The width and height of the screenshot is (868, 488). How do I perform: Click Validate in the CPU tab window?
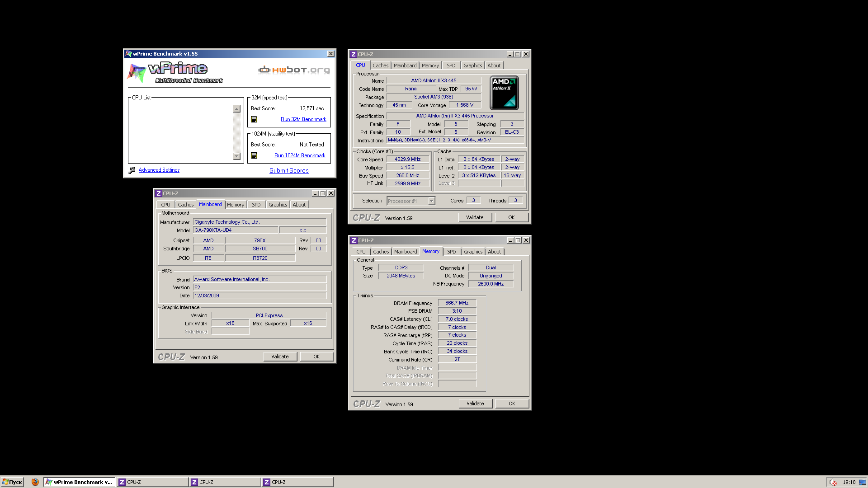tap(475, 217)
